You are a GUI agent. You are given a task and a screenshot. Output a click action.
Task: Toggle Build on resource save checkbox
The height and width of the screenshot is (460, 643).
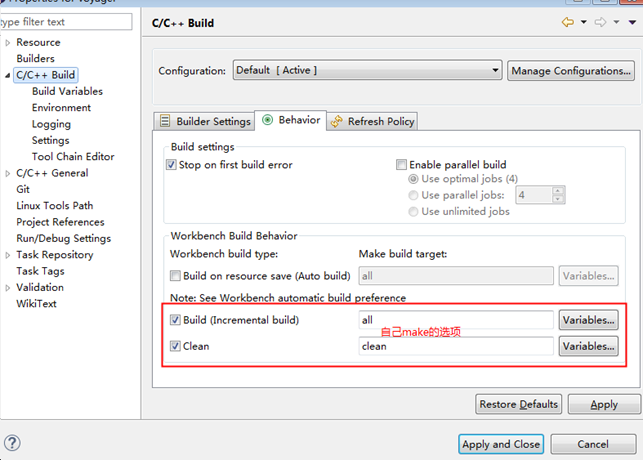[175, 276]
